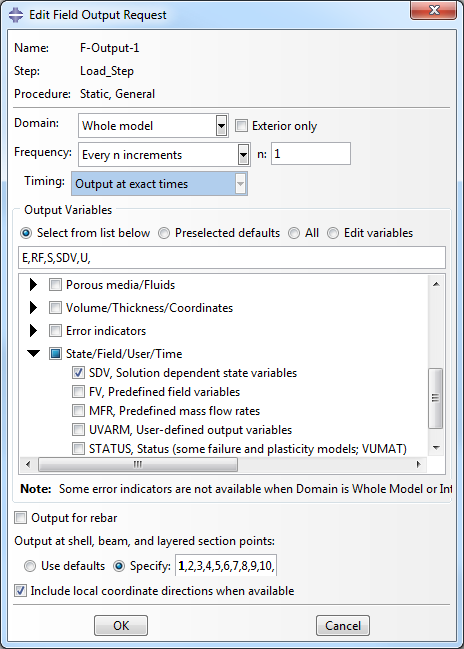The image size is (464, 649).
Task: Check the Volume/Thickness/Coordinates checkbox
Action: click(55, 308)
